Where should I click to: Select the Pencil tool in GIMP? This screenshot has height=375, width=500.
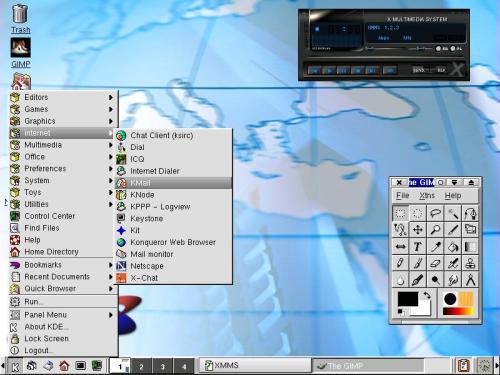click(x=400, y=263)
